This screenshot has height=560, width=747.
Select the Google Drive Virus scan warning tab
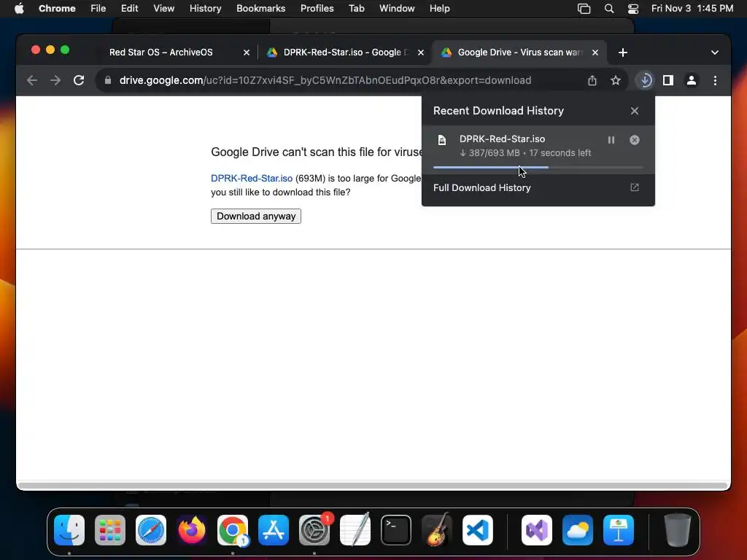click(x=519, y=52)
